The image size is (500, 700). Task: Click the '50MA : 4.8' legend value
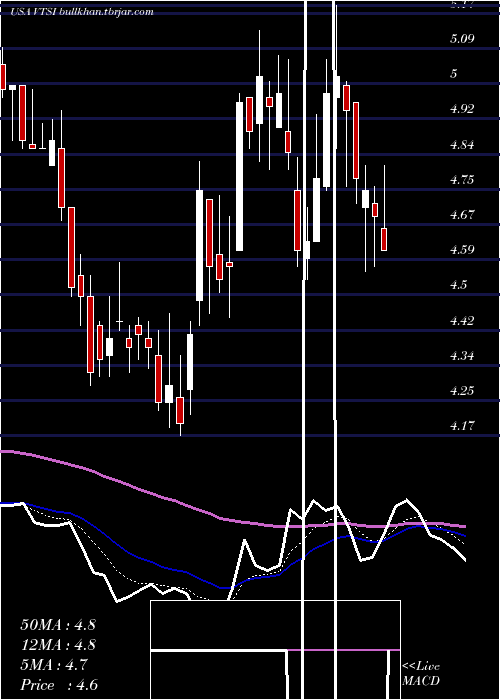click(58, 625)
